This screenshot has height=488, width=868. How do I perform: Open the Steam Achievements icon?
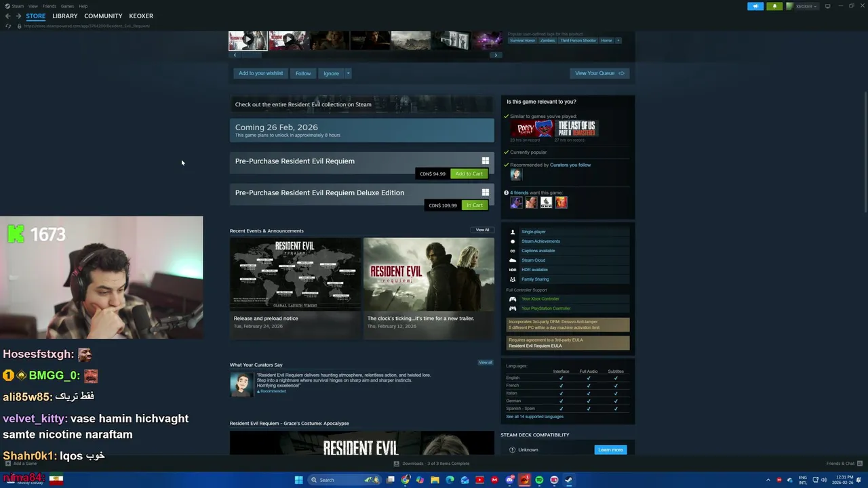tap(513, 241)
